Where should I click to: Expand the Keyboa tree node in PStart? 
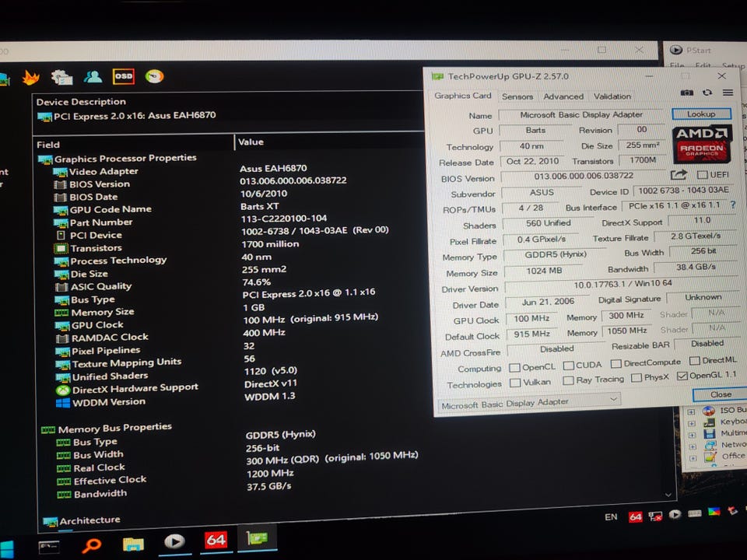(x=692, y=423)
